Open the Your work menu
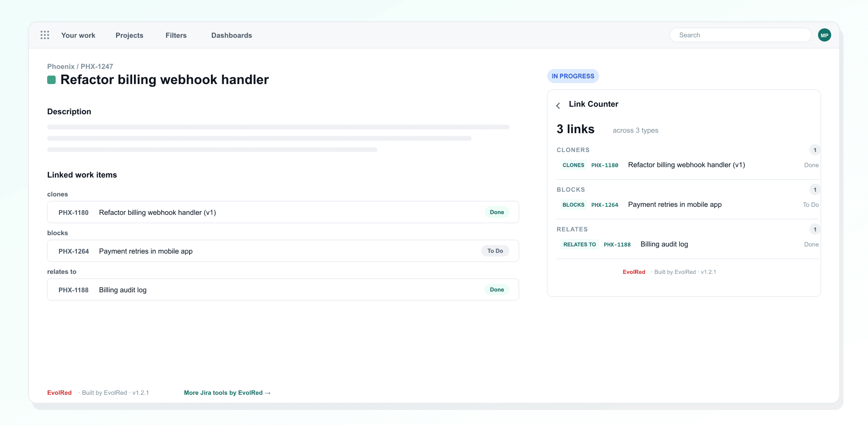Viewport: 868px width, 425px height. click(78, 35)
